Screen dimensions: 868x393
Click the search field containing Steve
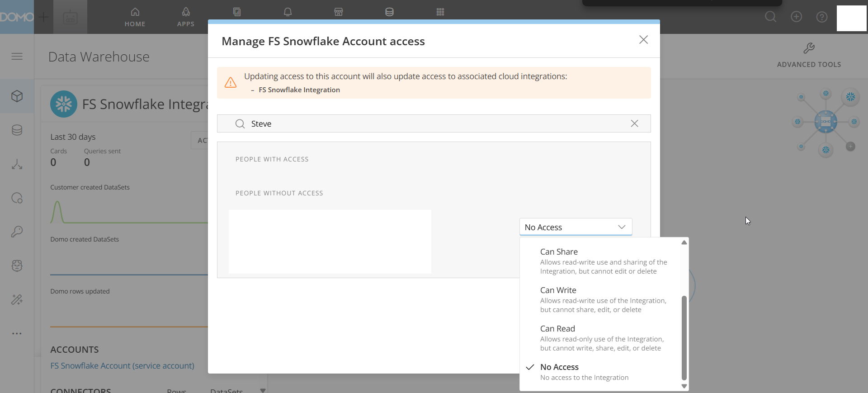(434, 123)
